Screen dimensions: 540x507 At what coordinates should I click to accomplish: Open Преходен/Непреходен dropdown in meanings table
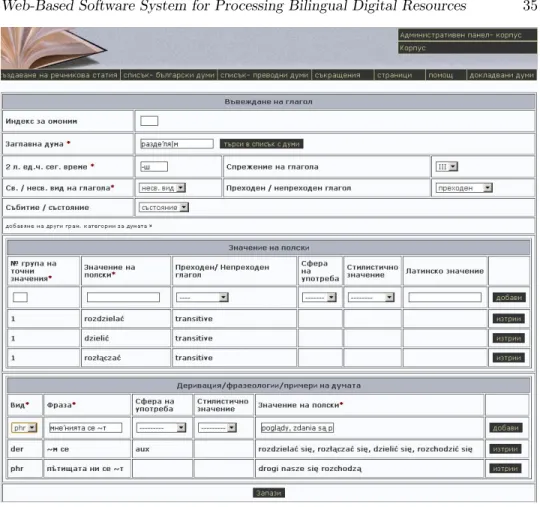coord(202,297)
